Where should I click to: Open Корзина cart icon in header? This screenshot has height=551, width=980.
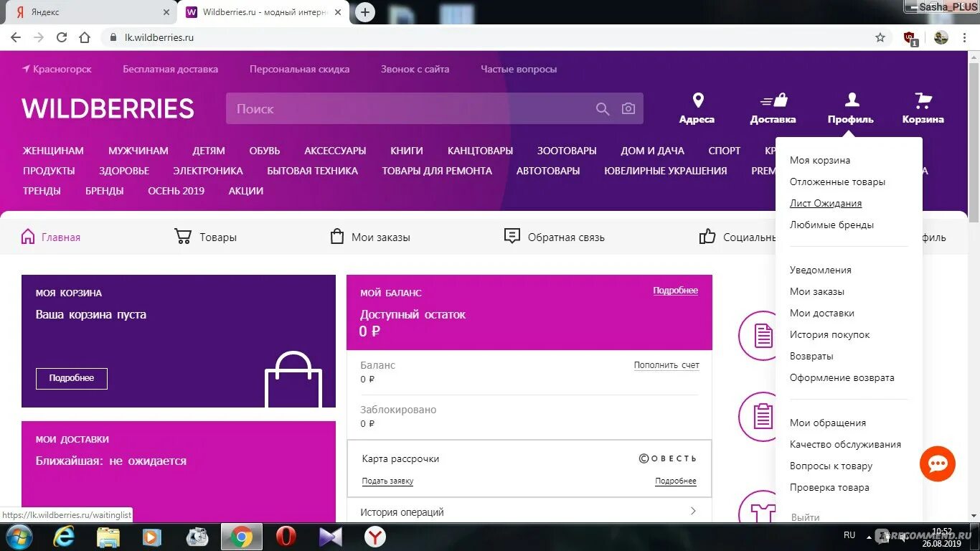tap(923, 100)
